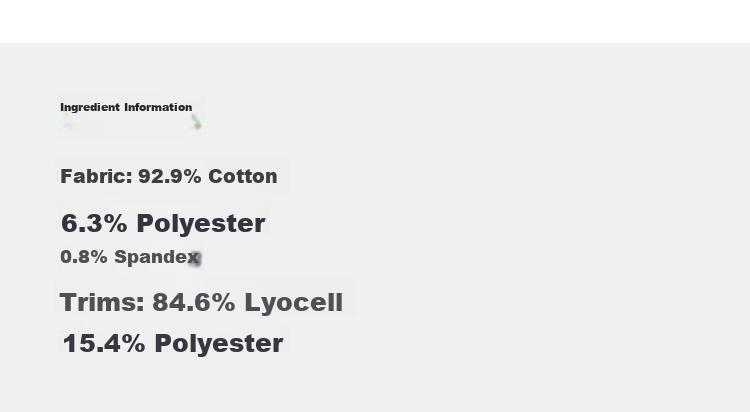The image size is (750, 412).
Task: Click the 92.9% cotton percentage value
Action: (169, 176)
